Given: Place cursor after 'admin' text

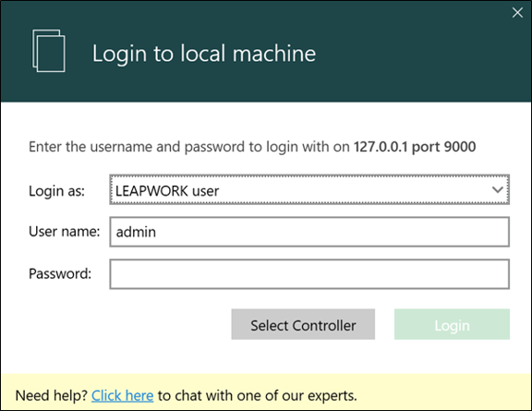Looking at the screenshot, I should pyautogui.click(x=157, y=232).
